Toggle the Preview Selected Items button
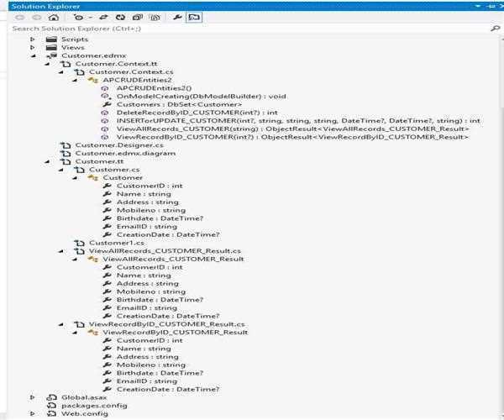Viewport: 504px width, 420px height. [x=193, y=16]
